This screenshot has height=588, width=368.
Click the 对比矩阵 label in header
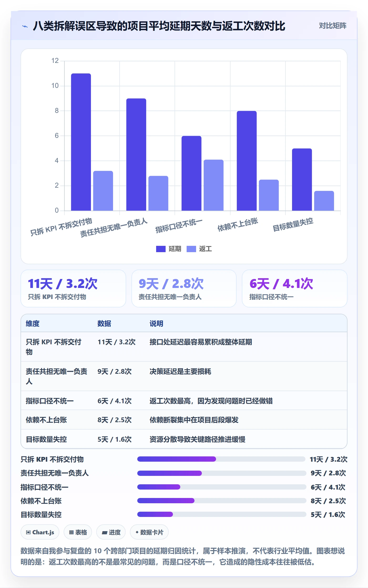333,26
